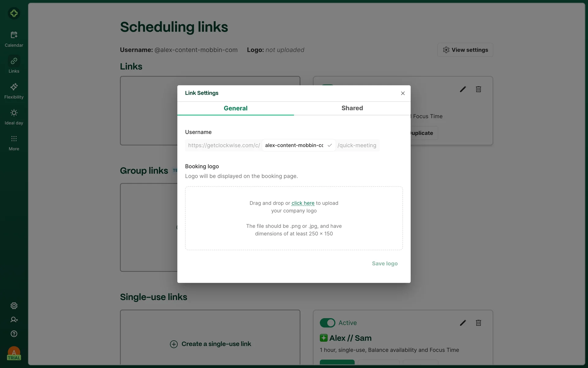
Task: Click the invite teammate icon
Action: (14, 320)
